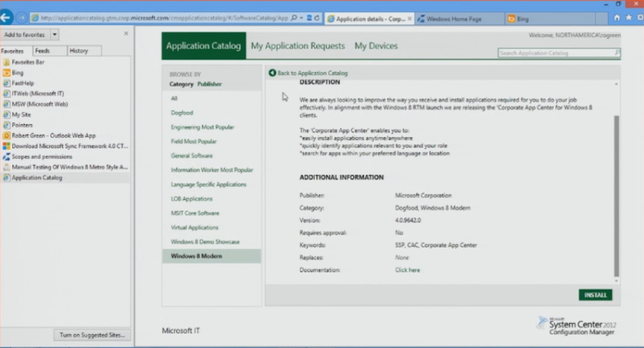The width and height of the screenshot is (644, 348).
Task: Open the My Site favorite
Action: point(22,114)
